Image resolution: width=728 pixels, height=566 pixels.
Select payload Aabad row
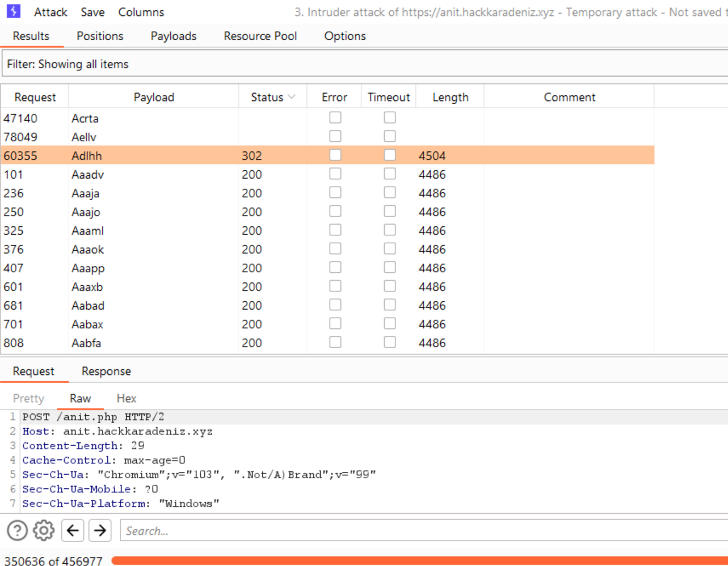pos(327,305)
